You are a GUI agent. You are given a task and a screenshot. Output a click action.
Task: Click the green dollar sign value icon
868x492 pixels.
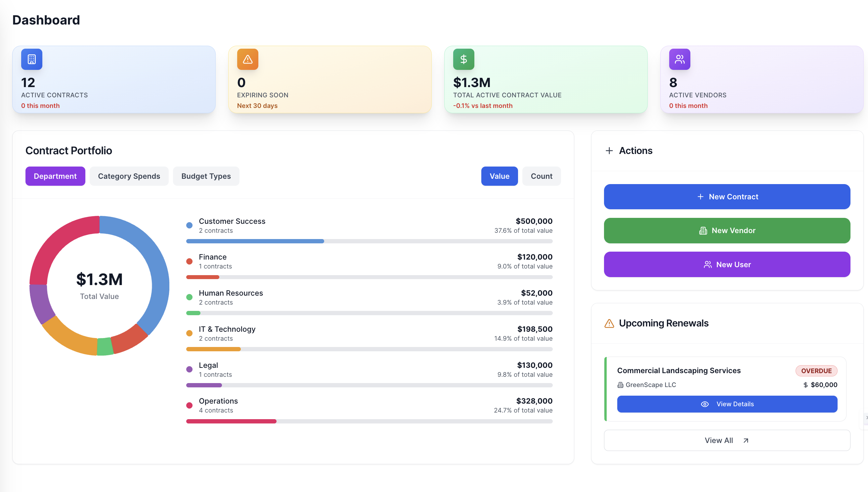point(463,59)
